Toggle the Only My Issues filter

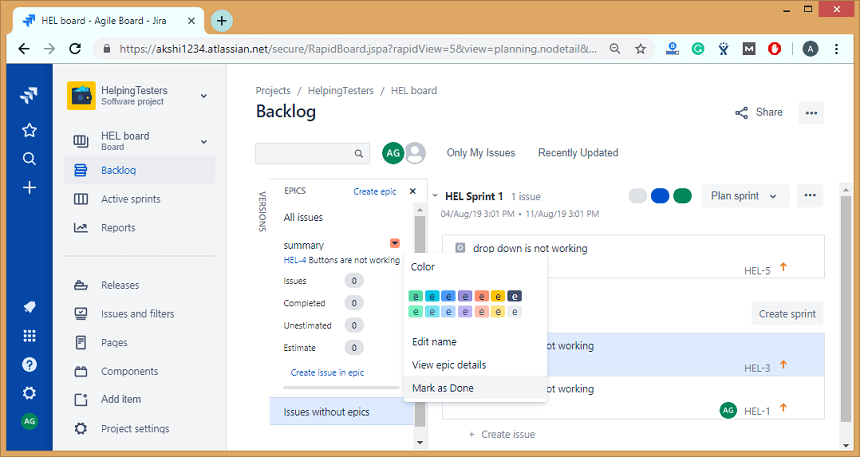click(x=481, y=153)
